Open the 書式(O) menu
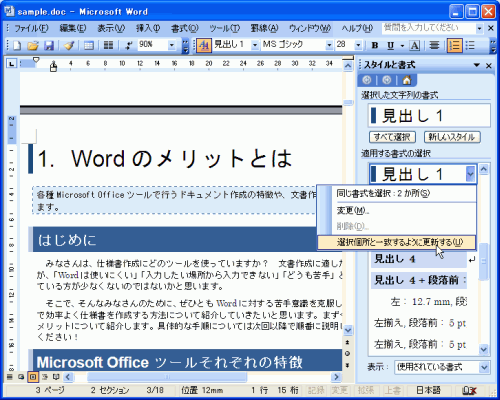 [x=185, y=28]
